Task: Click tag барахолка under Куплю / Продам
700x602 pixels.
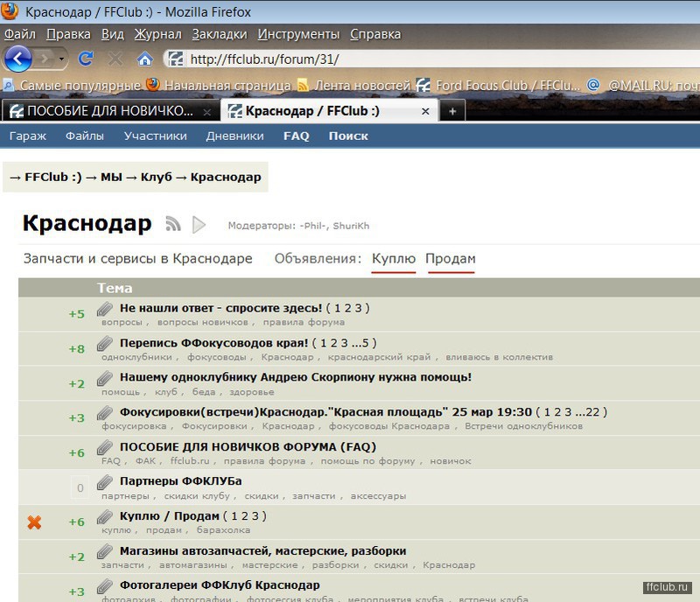Action: tap(223, 530)
